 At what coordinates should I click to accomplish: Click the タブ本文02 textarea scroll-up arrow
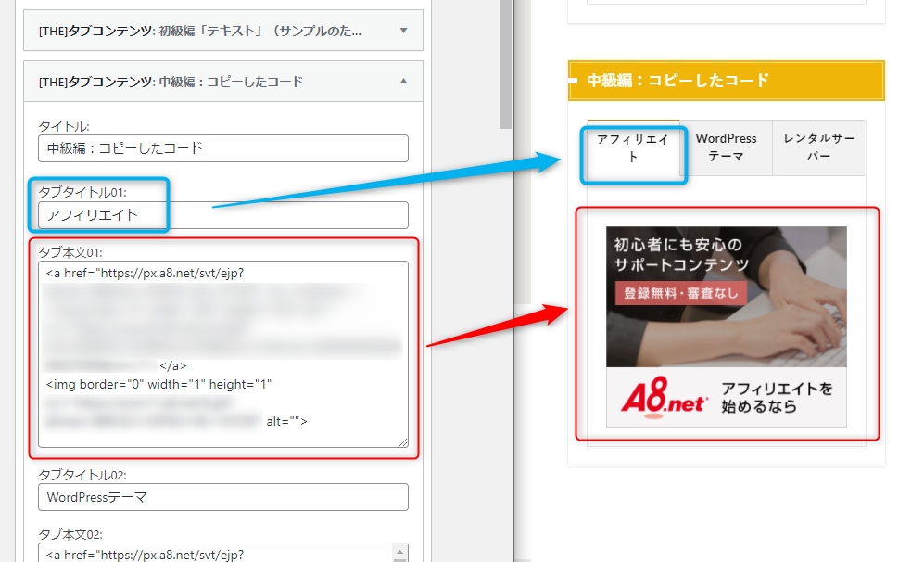point(399,553)
